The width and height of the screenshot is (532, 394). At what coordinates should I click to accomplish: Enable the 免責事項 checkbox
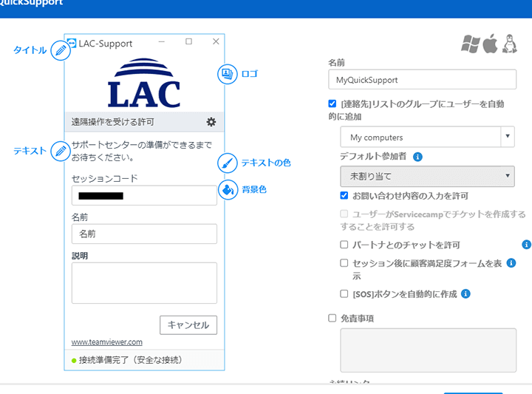tap(332, 318)
